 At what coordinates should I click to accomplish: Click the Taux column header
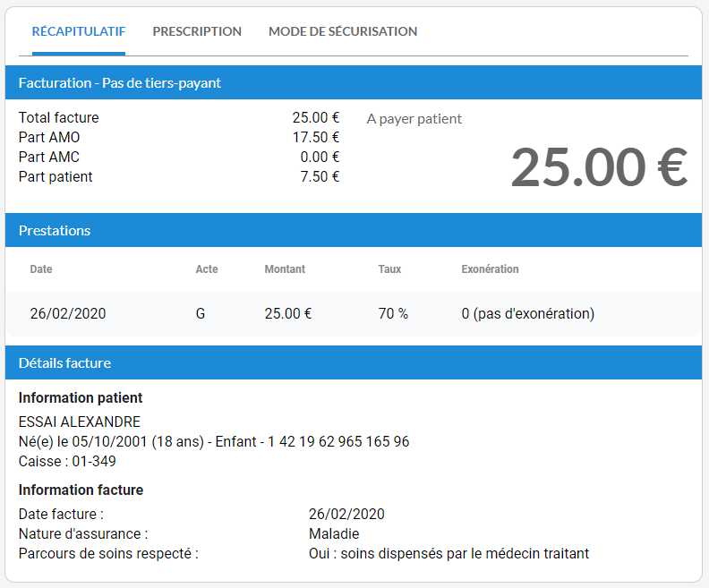pos(389,269)
